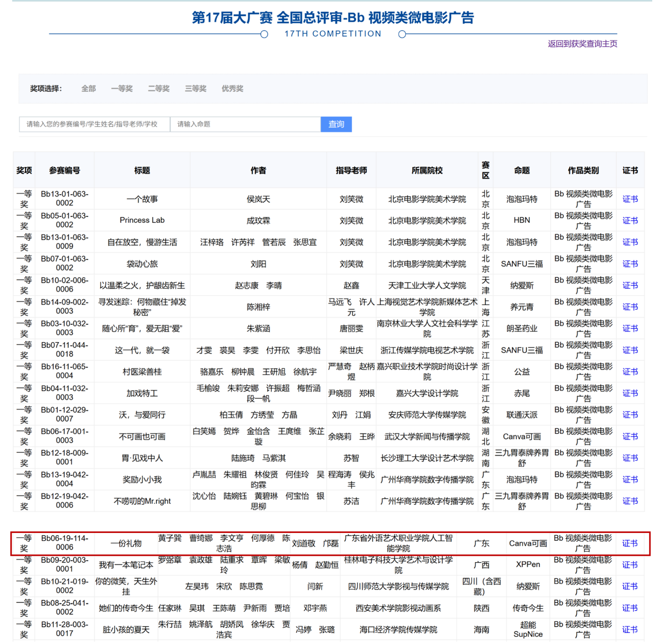
Task: Open certificate for Princess Lab entry
Action: [x=630, y=221]
